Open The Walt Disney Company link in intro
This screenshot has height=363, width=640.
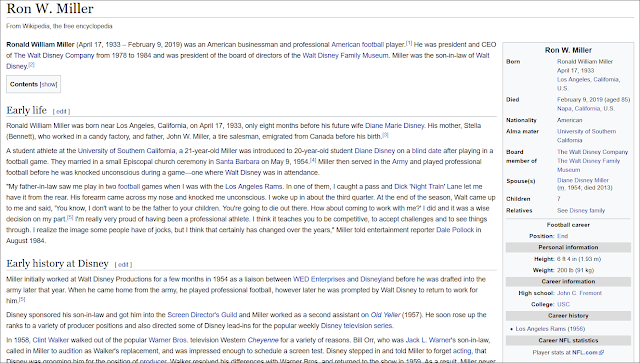pos(54,56)
